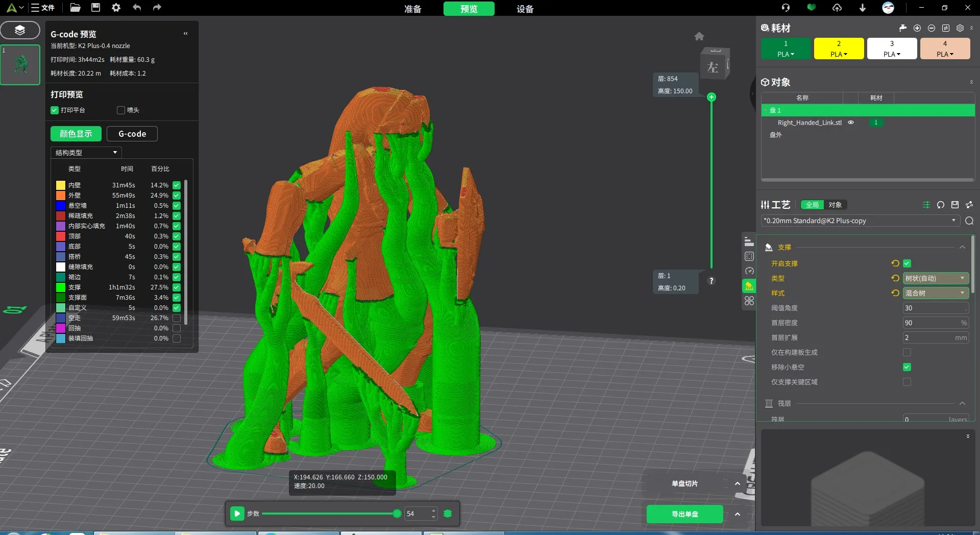This screenshot has width=980, height=535.
Task: Open the process preset dropdown
Action: (x=860, y=221)
